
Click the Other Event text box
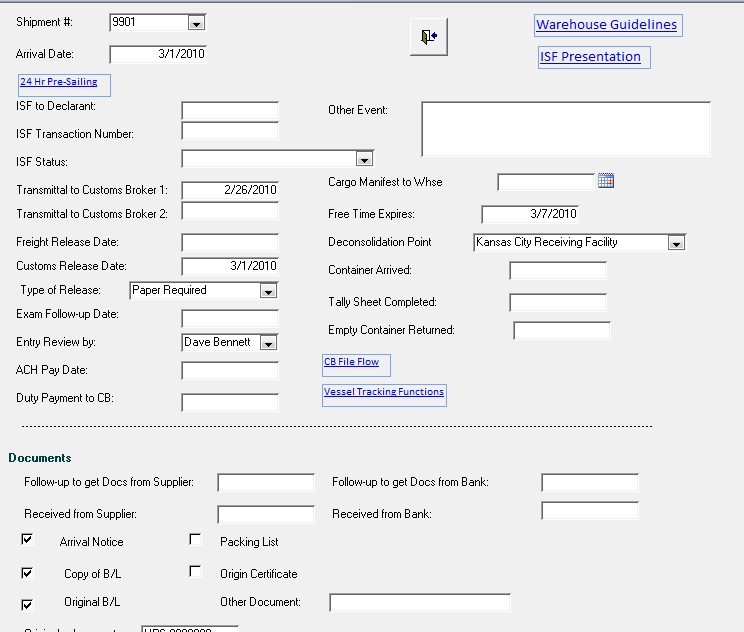pos(566,129)
